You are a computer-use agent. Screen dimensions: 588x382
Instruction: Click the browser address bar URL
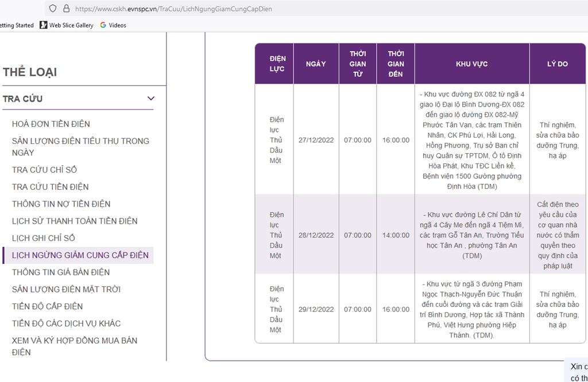pos(173,9)
